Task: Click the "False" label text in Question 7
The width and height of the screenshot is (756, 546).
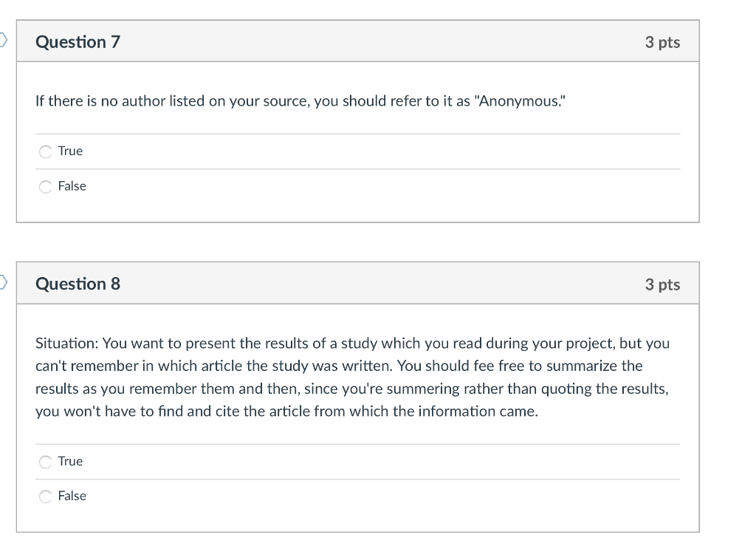Action: click(74, 186)
